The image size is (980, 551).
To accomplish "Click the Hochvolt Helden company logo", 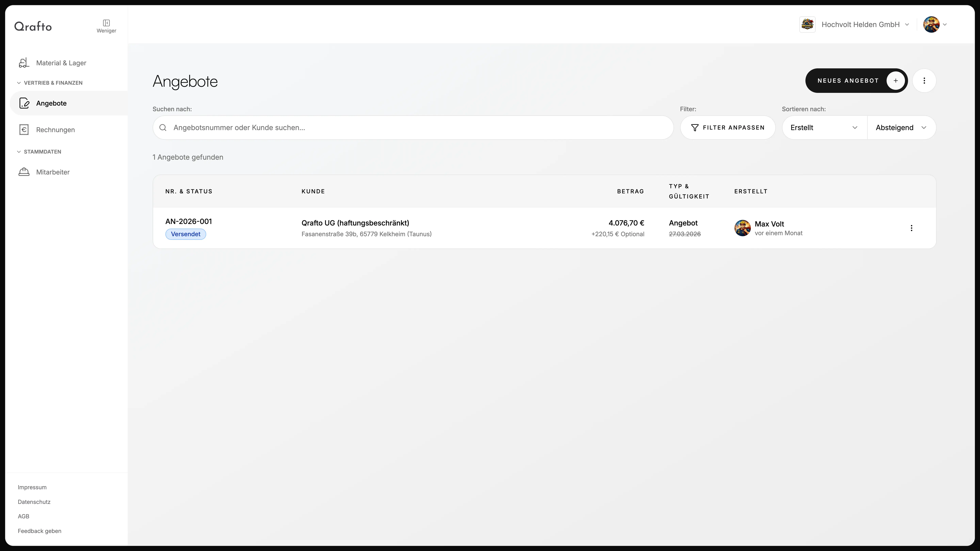I will point(807,25).
